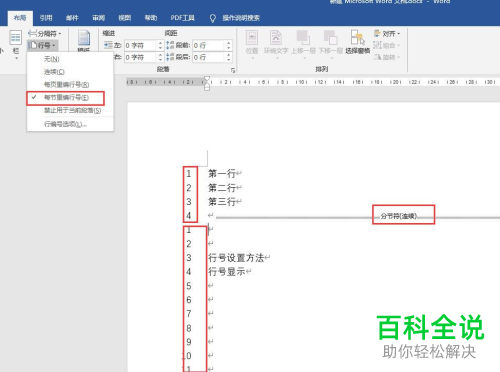Click the 分节符(连续) section break mark
Image resolution: width=500 pixels, height=372 pixels.
pos(399,216)
